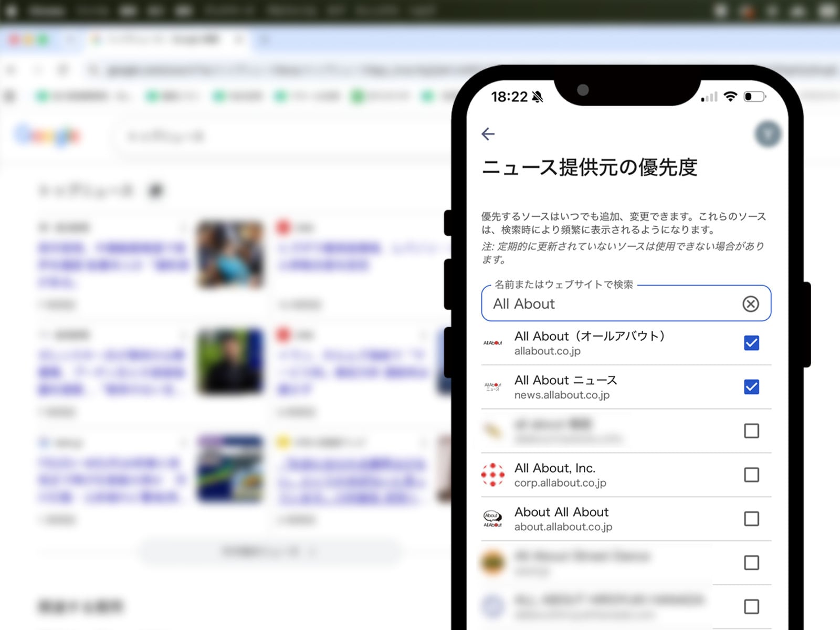Tap the back arrow on the phone screen
The image size is (840, 630).
(x=488, y=134)
